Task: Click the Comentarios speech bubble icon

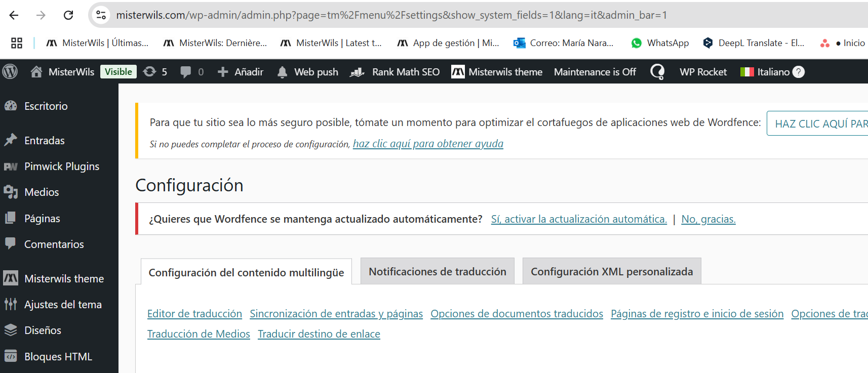Action: point(10,243)
